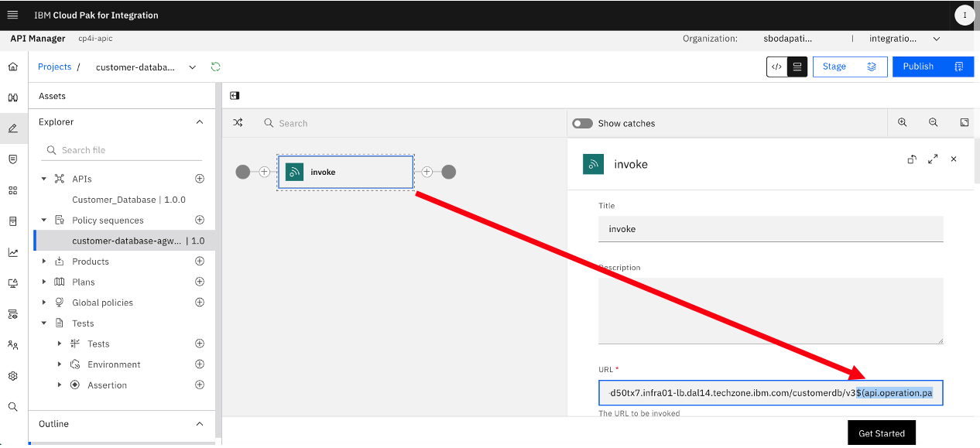This screenshot has height=448, width=980.
Task: Open the members people sidebar icon
Action: pyautogui.click(x=12, y=345)
